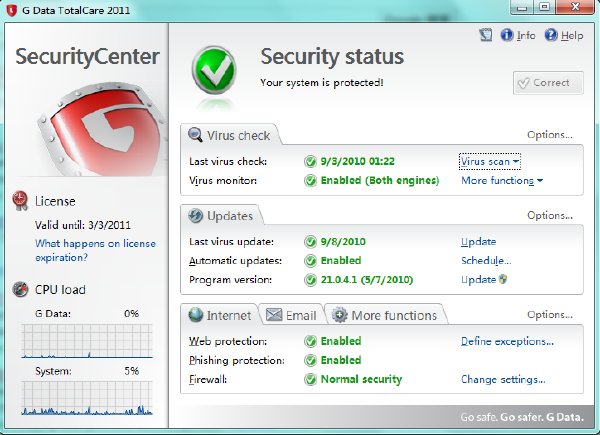
Task: Open Options for Updates section
Action: pos(550,215)
